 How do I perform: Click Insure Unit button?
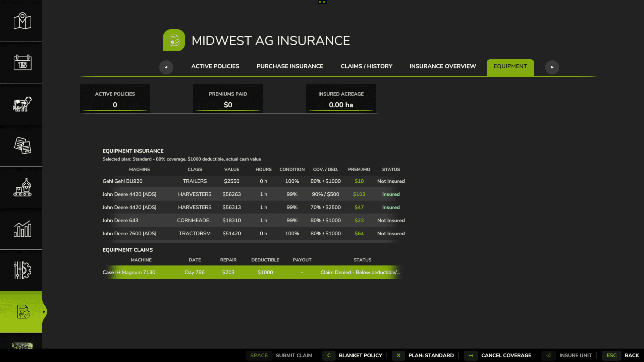tap(576, 355)
